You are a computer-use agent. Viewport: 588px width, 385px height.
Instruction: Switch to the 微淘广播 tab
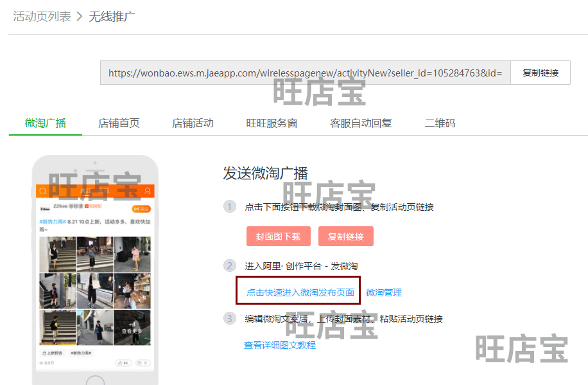tap(46, 123)
